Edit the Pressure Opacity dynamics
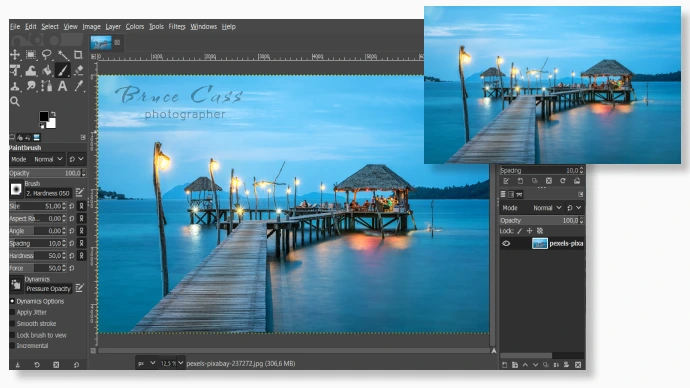This screenshot has height=388, width=690. (x=80, y=288)
